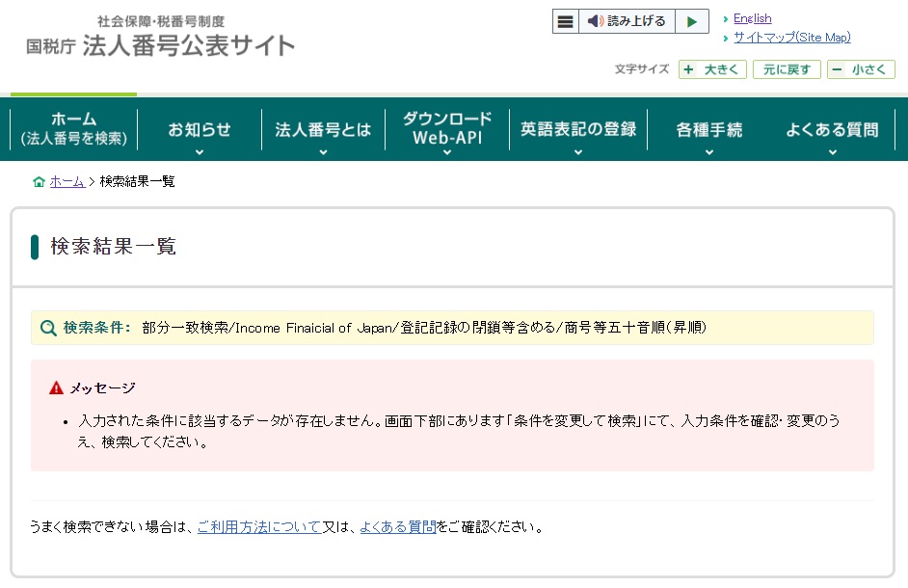Expand chevron under よくある質問 nav item

click(832, 152)
